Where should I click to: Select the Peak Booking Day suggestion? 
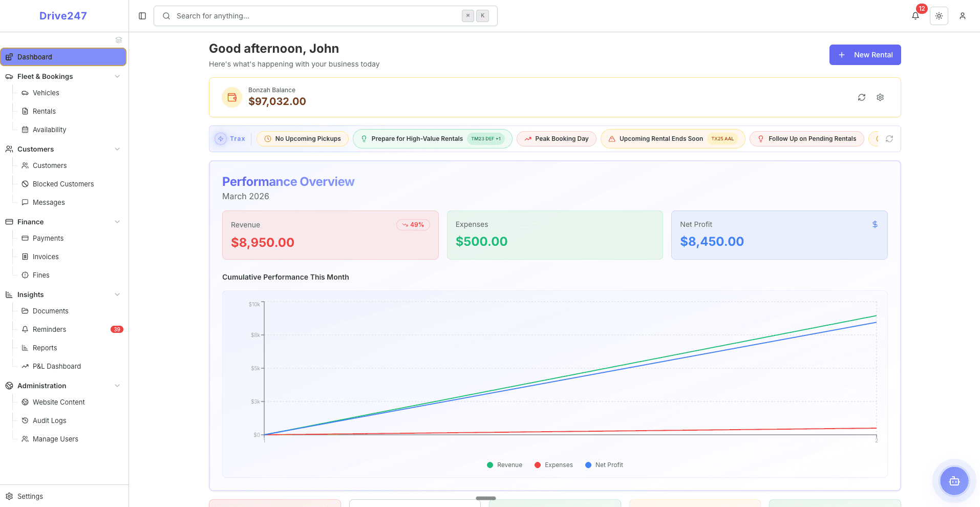coord(556,139)
